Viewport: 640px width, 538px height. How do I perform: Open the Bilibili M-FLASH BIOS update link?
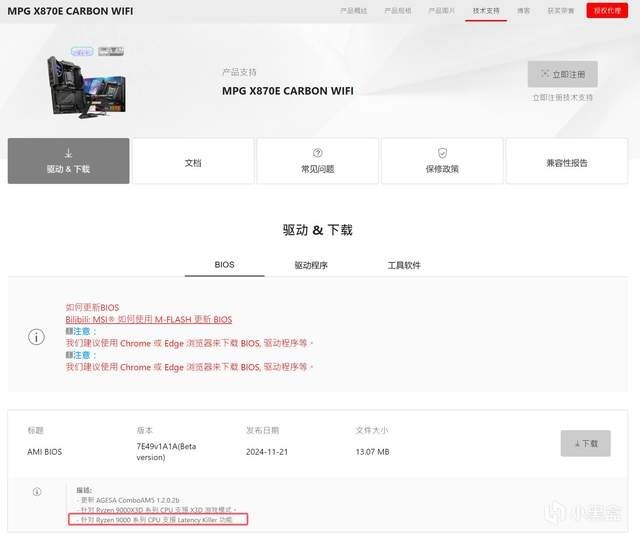pos(149,319)
